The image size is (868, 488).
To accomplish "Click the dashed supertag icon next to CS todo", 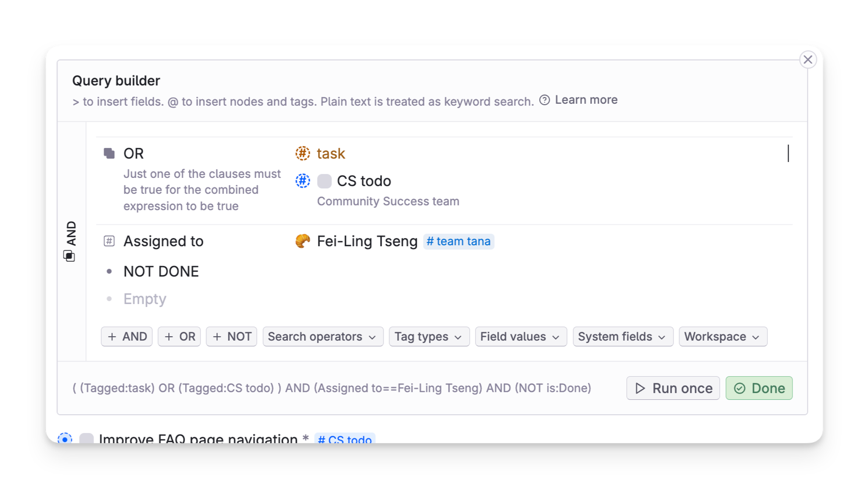I will click(x=302, y=181).
